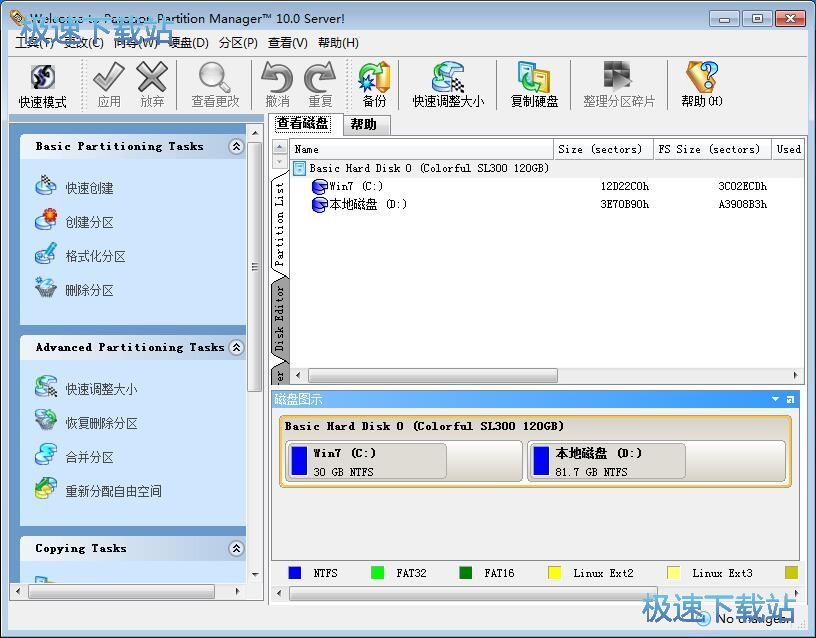Screen dimensions: 816x638
Task: Click the green FAT32 legend swatch
Action: 377,573
